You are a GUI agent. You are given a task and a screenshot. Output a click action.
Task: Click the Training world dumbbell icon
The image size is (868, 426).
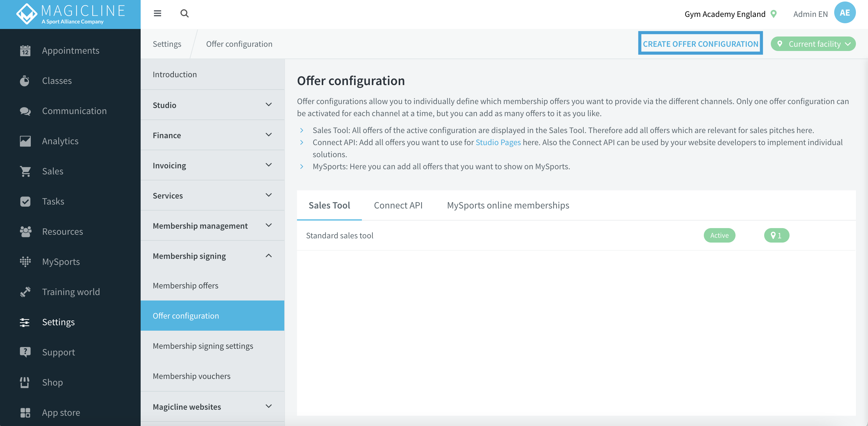25,292
